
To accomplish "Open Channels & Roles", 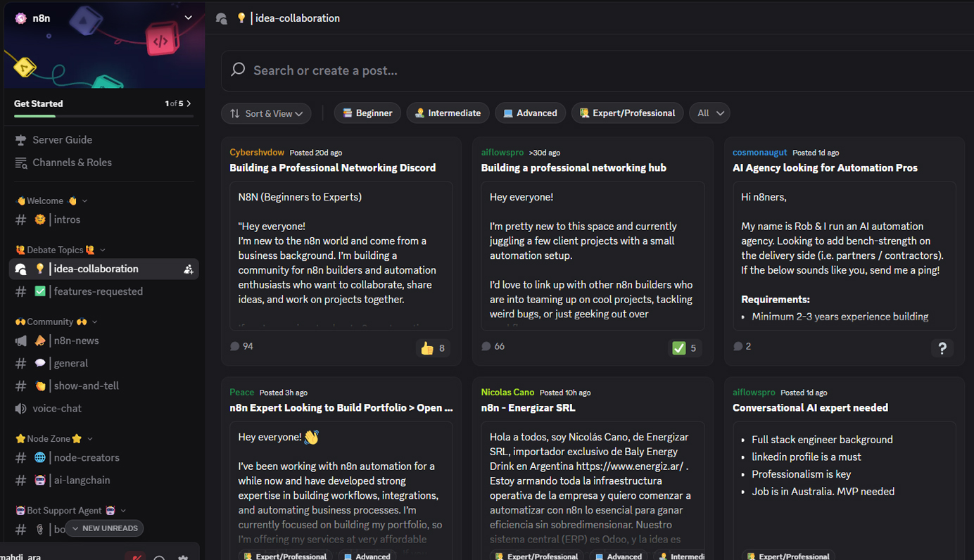I will 72,163.
